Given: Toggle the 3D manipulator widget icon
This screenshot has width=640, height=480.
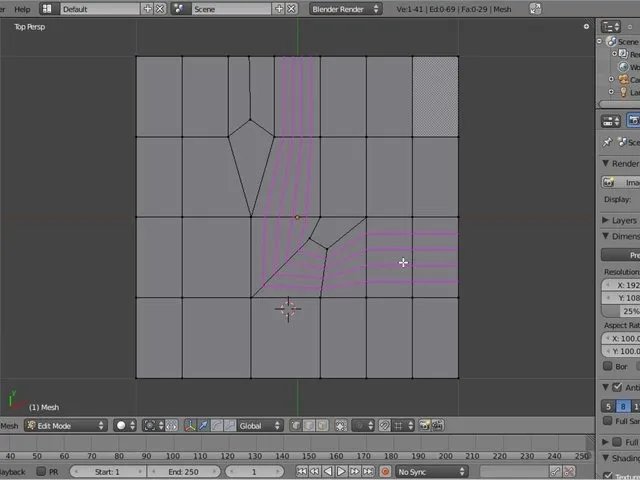Looking at the screenshot, I should [190, 426].
